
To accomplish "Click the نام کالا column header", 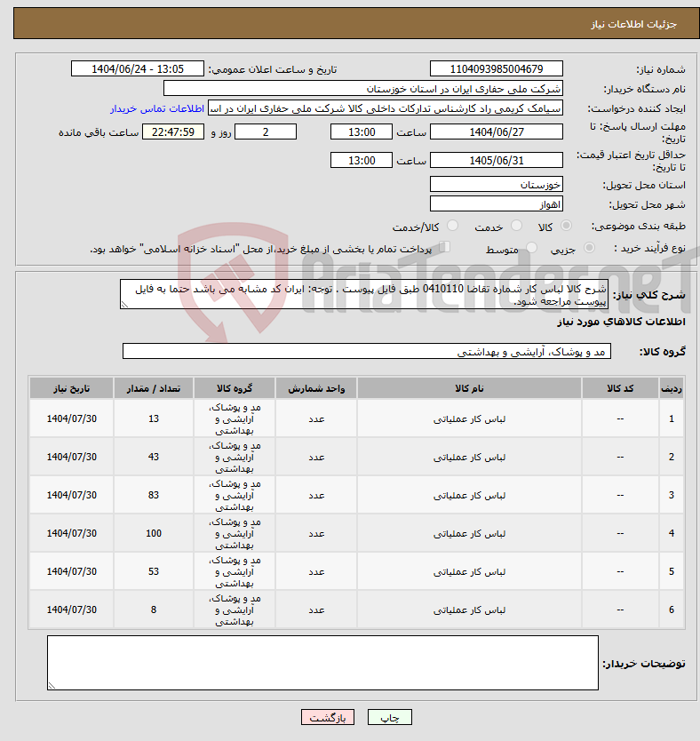I will (470, 388).
